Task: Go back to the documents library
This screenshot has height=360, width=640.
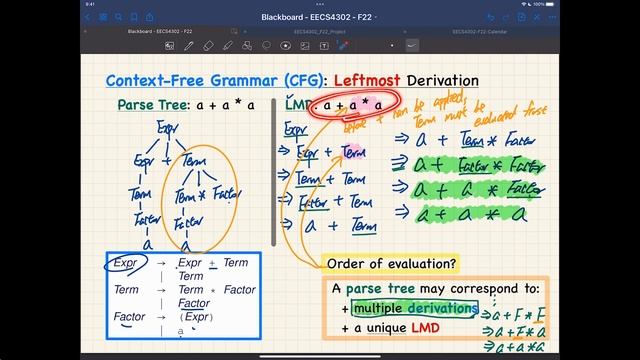Action: (x=87, y=17)
